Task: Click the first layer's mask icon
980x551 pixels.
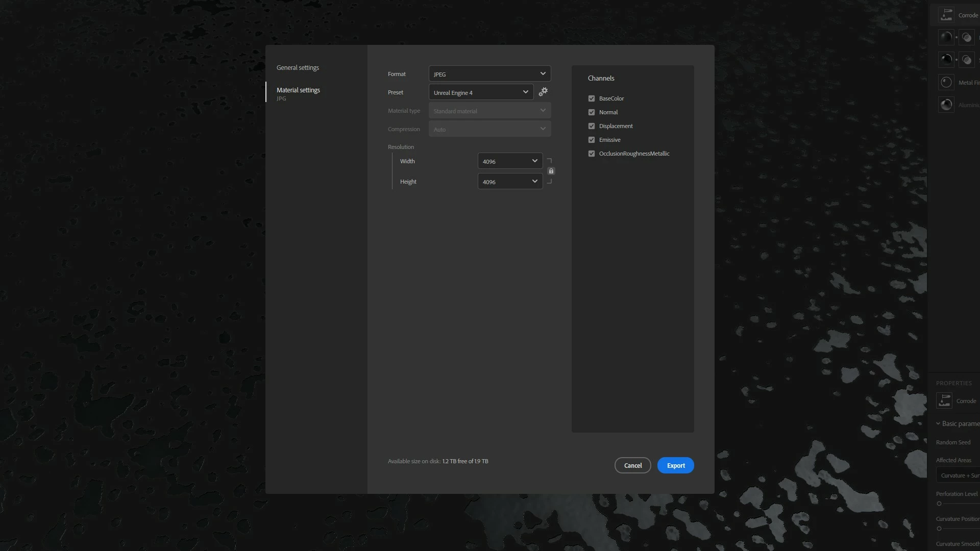Action: coord(967,37)
